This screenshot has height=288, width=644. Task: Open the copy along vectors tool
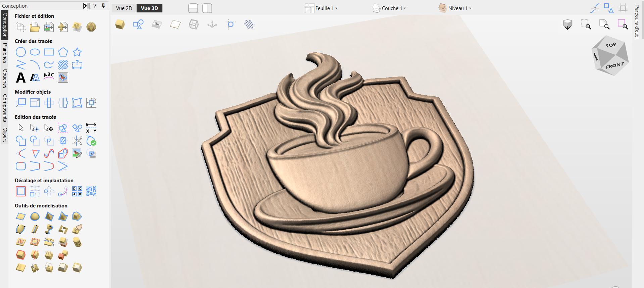coord(63,191)
